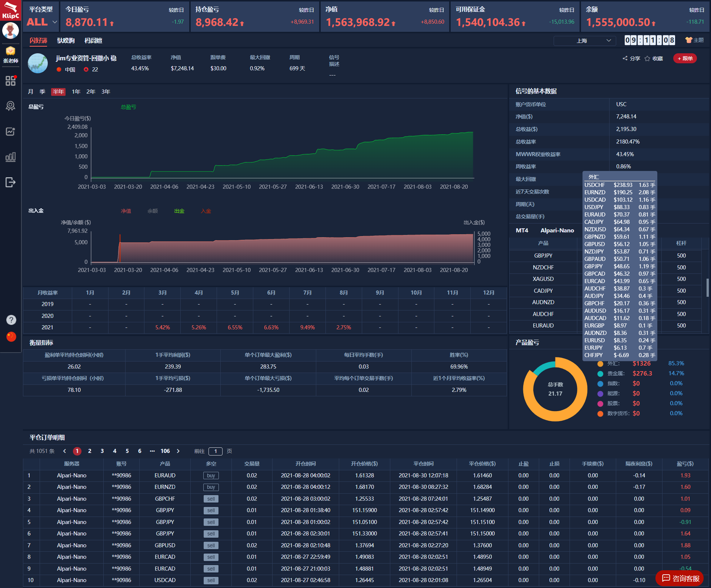Click the KlipC logo icon top left

tap(10, 10)
